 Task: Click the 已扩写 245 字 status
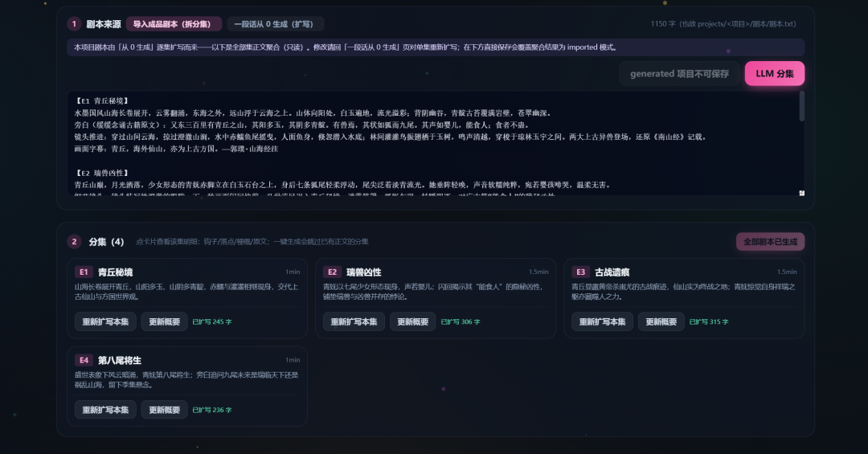pyautogui.click(x=212, y=321)
